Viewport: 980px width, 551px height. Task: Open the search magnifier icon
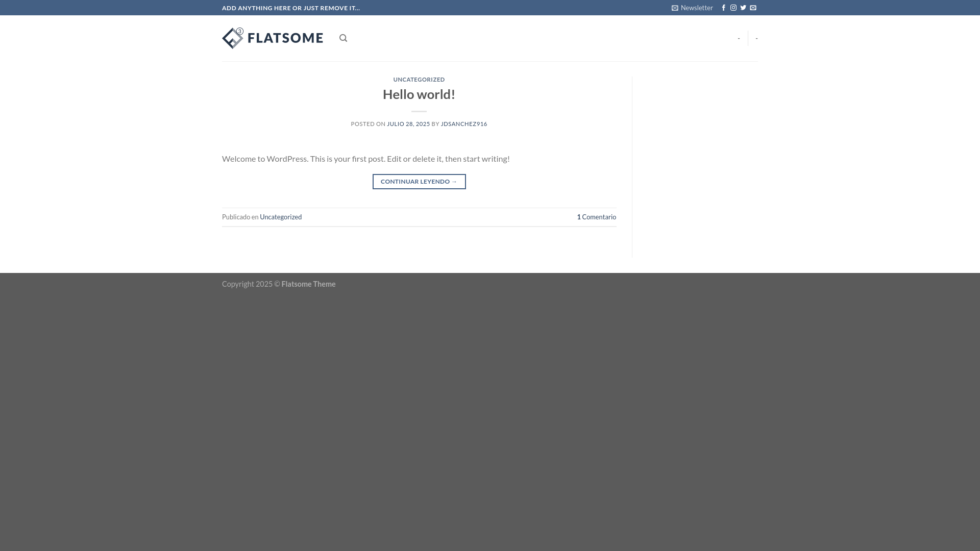343,38
